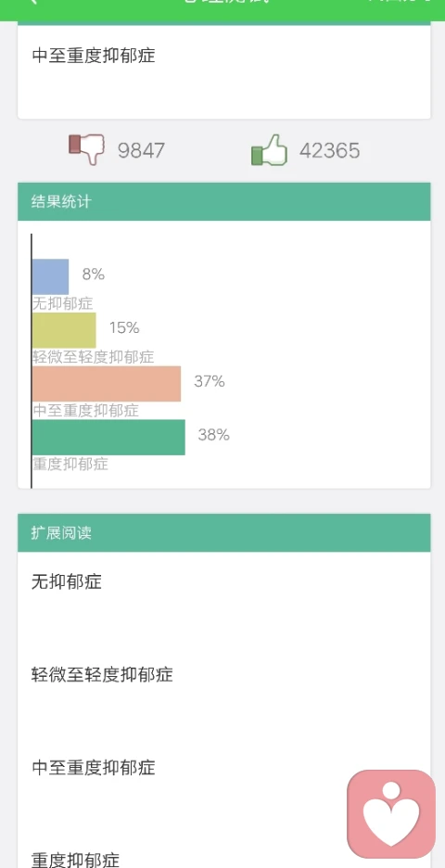Click the yellow 15% bar
Screen dimensions: 445x868
point(64,330)
